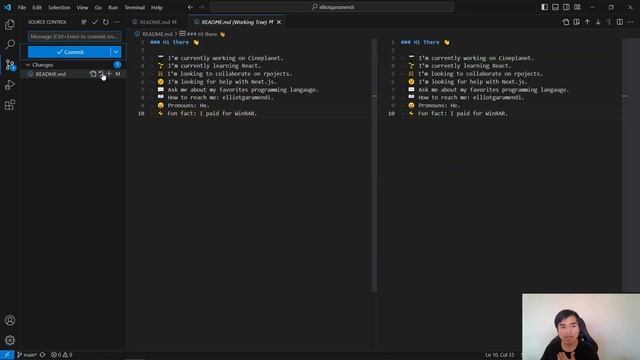
Task: Open the Search view in activity bar
Action: pos(10,44)
